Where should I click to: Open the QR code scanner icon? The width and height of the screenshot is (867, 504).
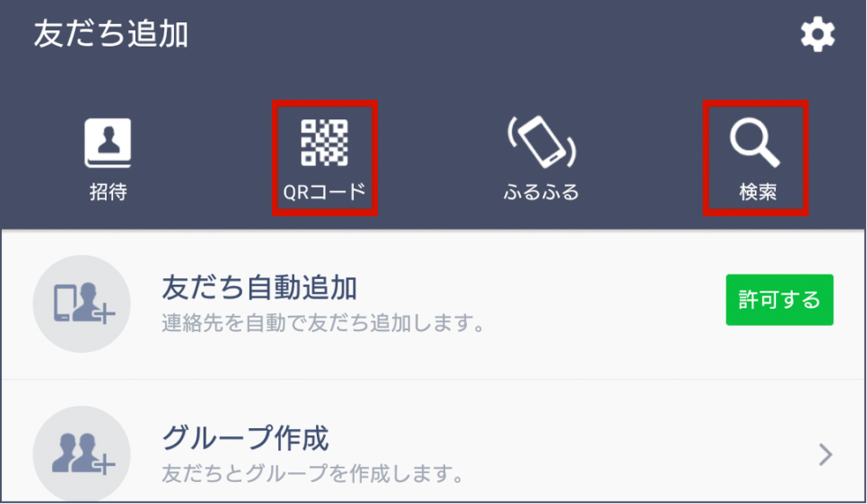[x=325, y=143]
